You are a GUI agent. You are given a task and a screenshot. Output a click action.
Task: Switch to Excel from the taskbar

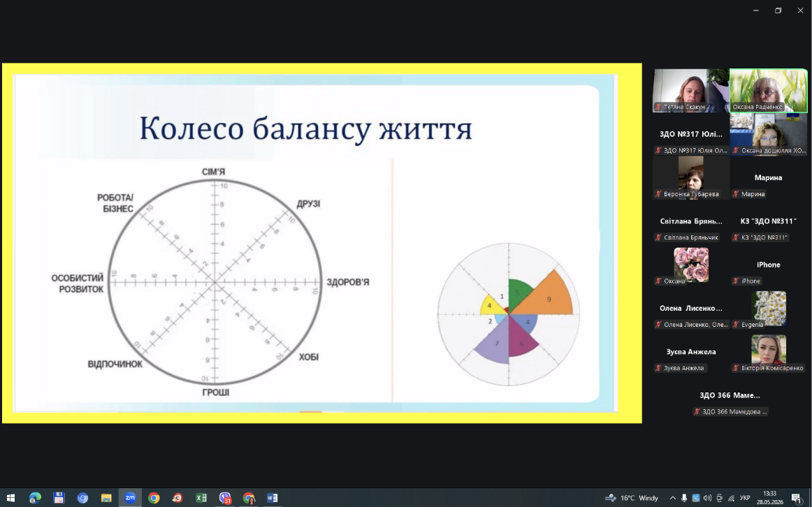(201, 498)
